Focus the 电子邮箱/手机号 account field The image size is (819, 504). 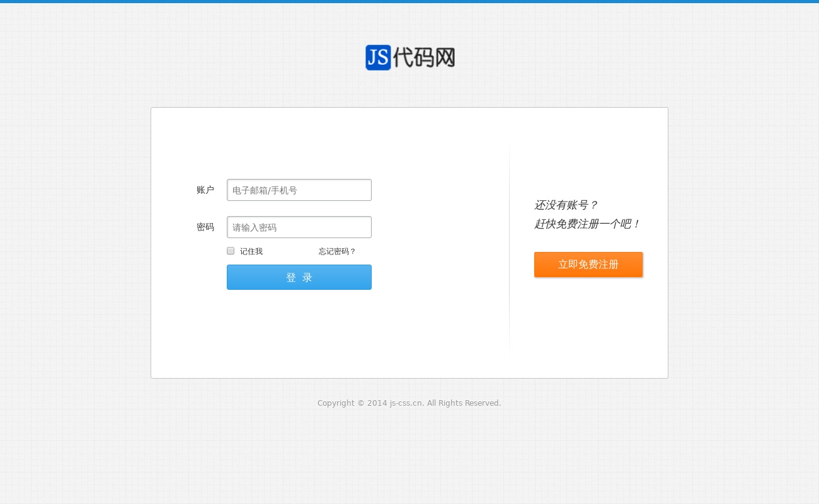point(299,190)
